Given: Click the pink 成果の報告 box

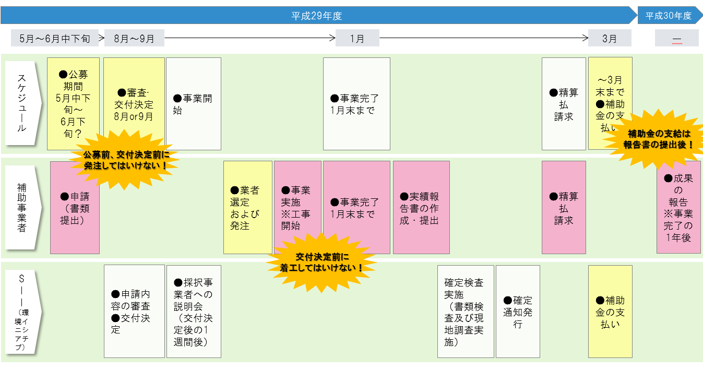Looking at the screenshot, I should tap(678, 208).
